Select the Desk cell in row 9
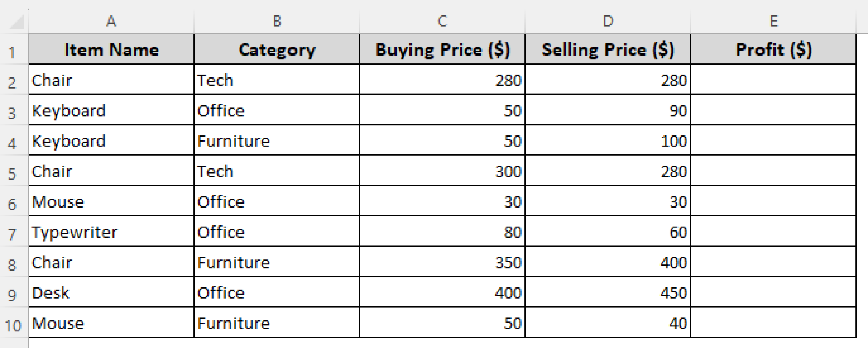The width and height of the screenshot is (868, 348). (110, 292)
